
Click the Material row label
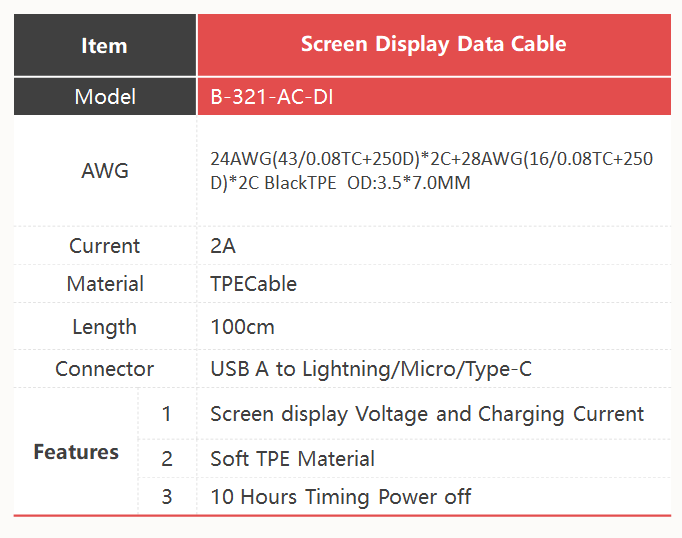(105, 284)
